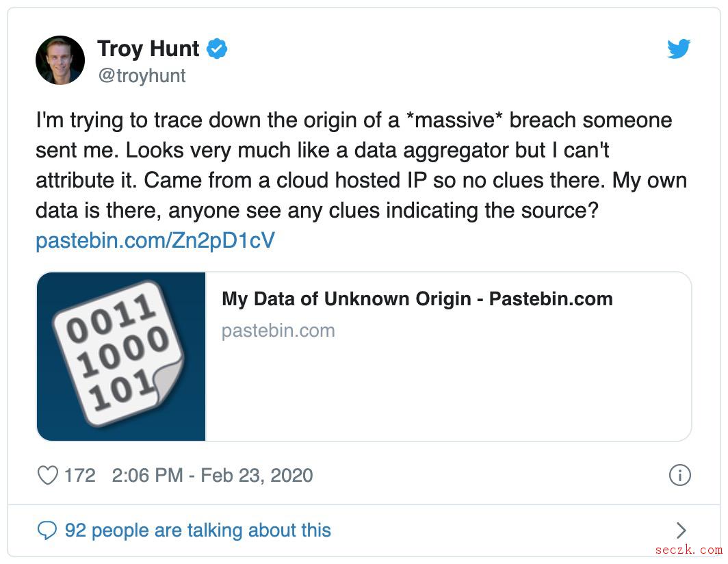Image resolution: width=728 pixels, height=564 pixels.
Task: Click the blue verified checkmark badge
Action: tap(217, 49)
